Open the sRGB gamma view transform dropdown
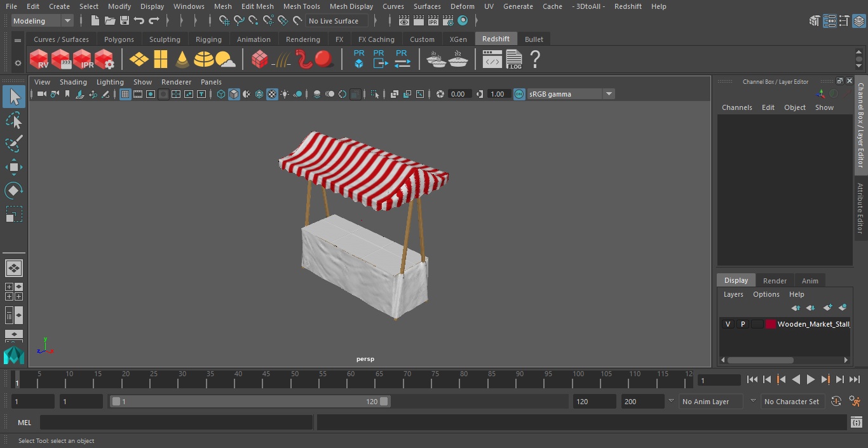The image size is (868, 448). click(x=571, y=94)
